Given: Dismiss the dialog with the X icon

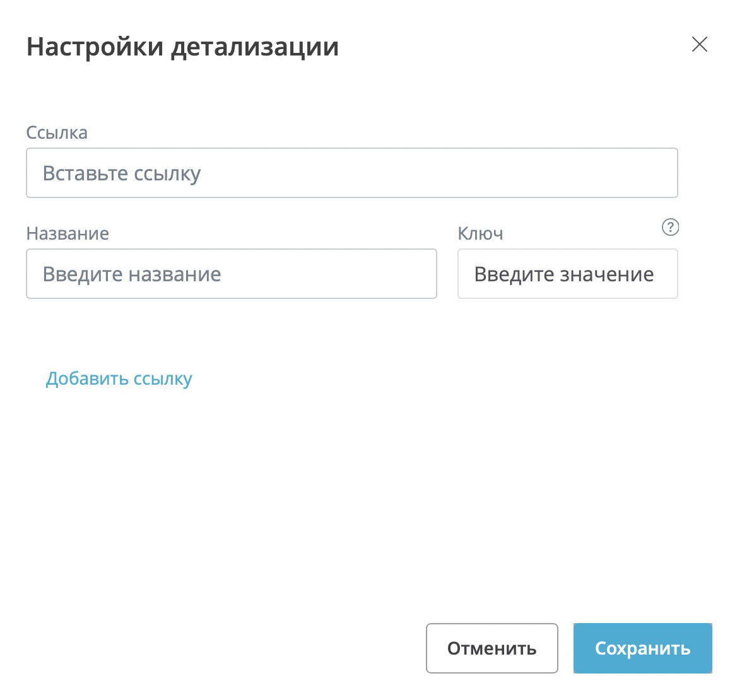Looking at the screenshot, I should tap(699, 44).
